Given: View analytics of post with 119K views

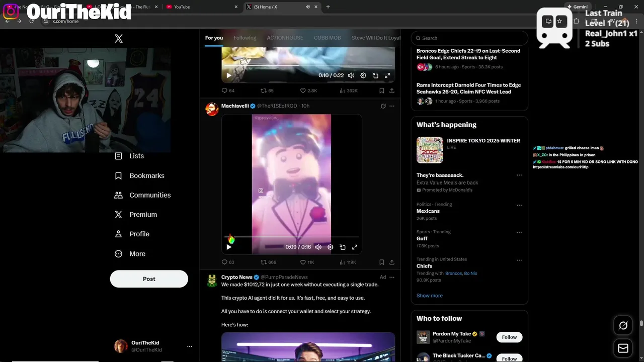Looking at the screenshot, I should coord(348,262).
